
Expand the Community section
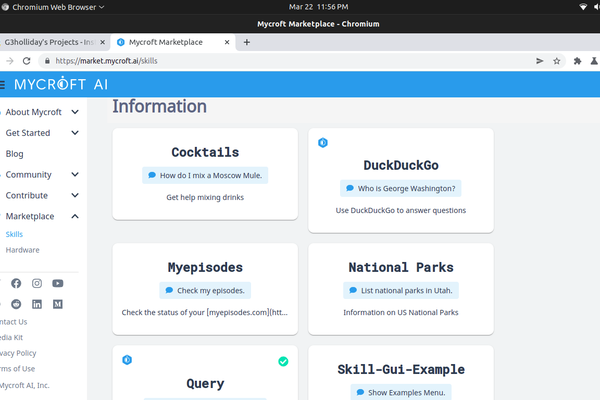[75, 175]
